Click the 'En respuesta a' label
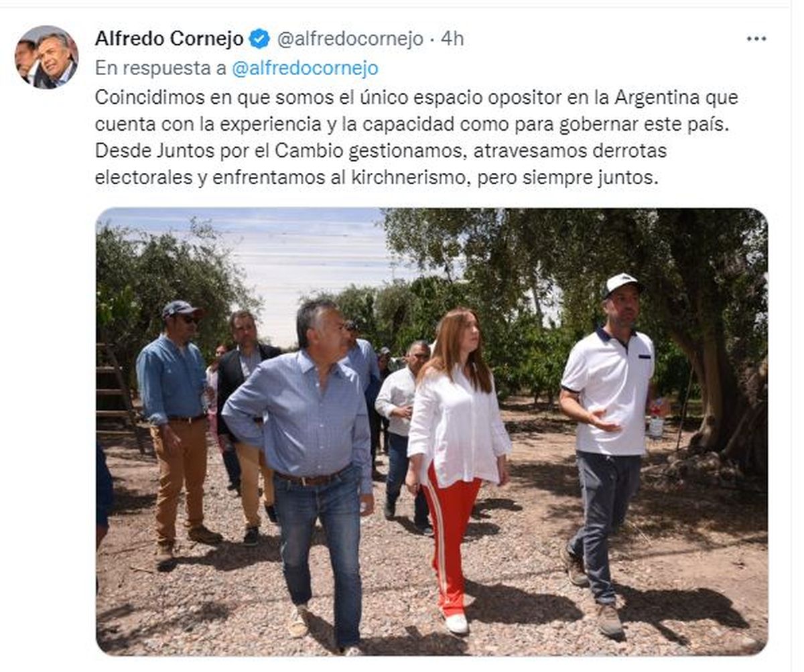Image resolution: width=804 pixels, height=672 pixels. coord(161,68)
